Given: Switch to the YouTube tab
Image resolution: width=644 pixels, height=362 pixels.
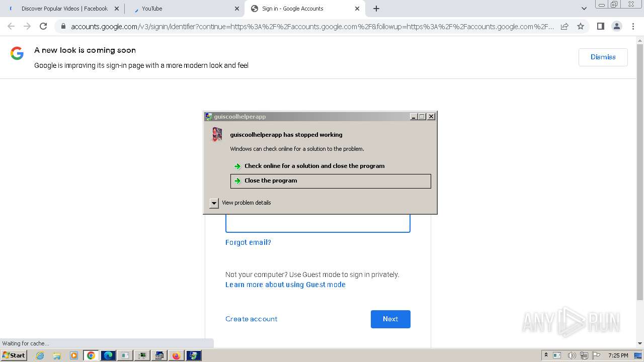Looking at the screenshot, I should click(184, 9).
